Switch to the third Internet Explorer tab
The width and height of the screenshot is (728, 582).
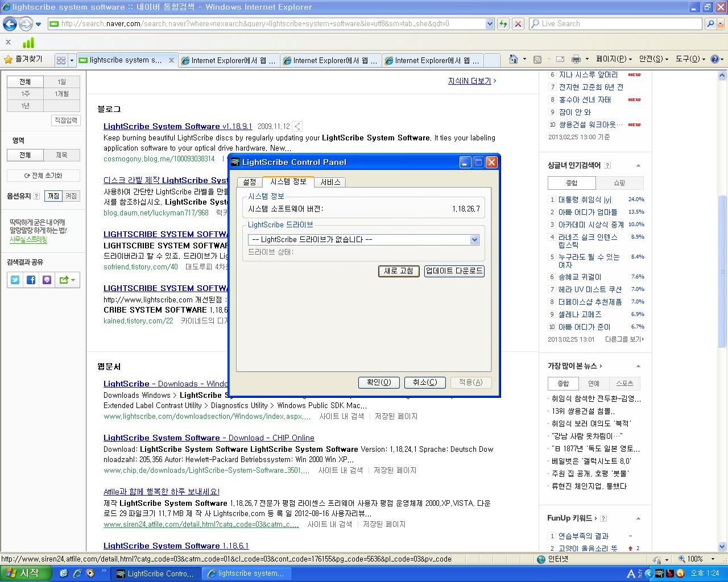(331, 60)
